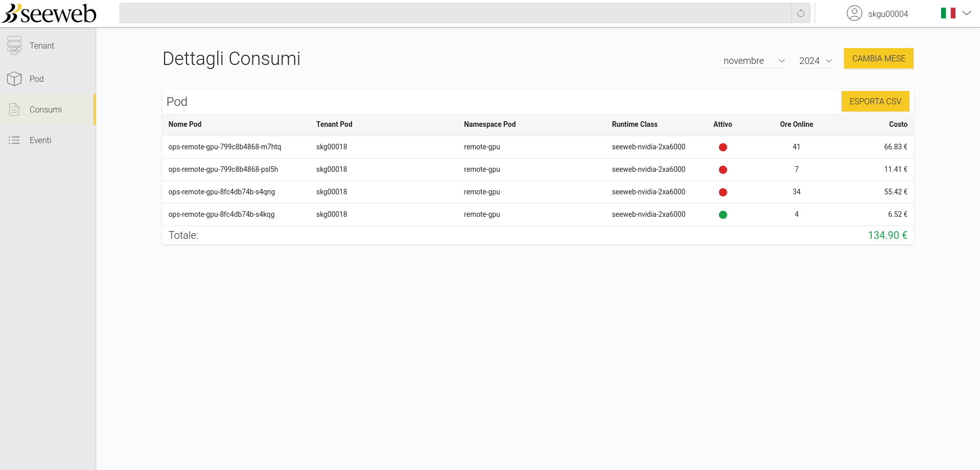The image size is (980, 470).
Task: Sort by Nome Pod column header
Action: [x=185, y=124]
